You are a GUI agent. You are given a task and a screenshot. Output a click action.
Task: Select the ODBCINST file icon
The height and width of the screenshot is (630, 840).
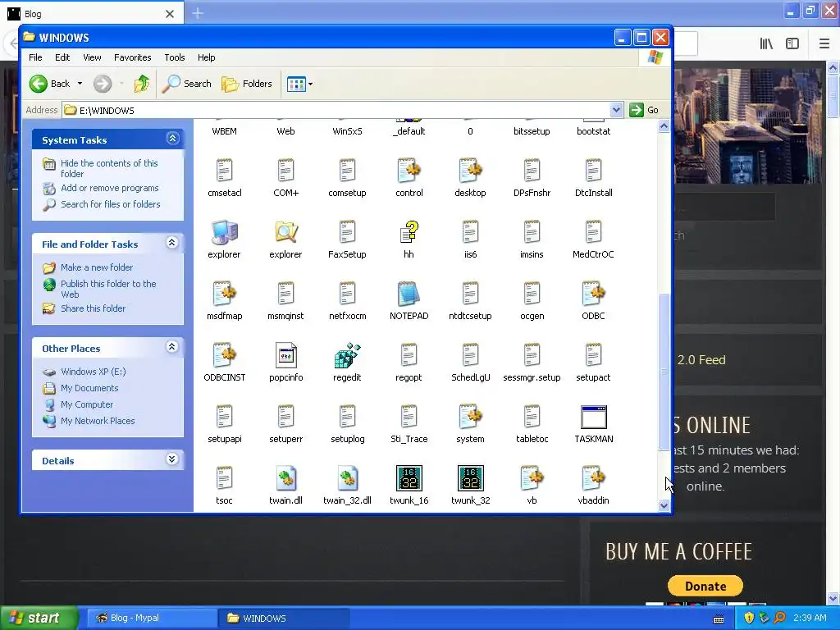[224, 355]
